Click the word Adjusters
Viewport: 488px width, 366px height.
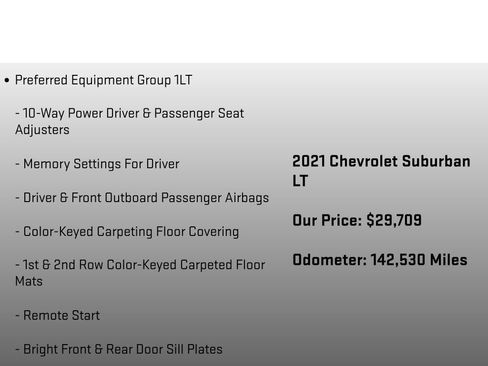point(42,130)
